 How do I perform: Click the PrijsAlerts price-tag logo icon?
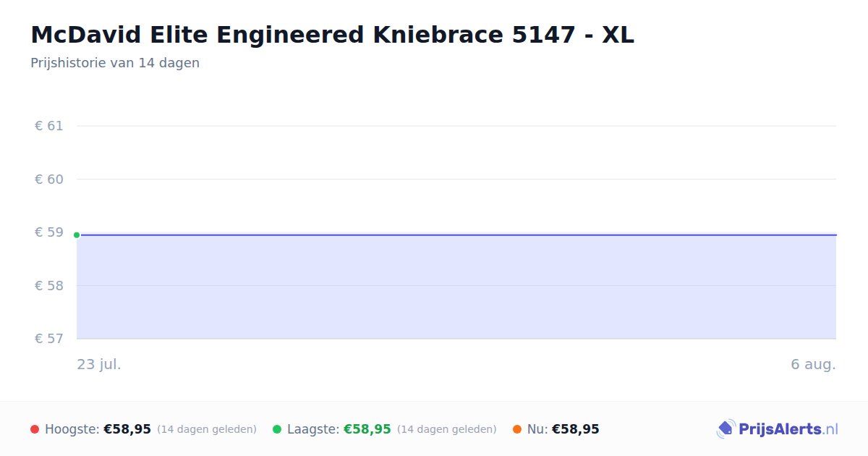point(726,429)
